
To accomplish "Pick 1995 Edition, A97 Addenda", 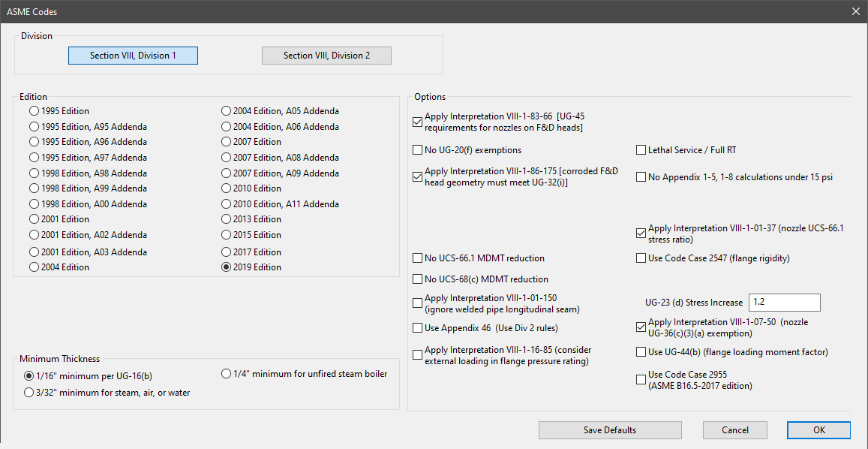I will point(34,158).
